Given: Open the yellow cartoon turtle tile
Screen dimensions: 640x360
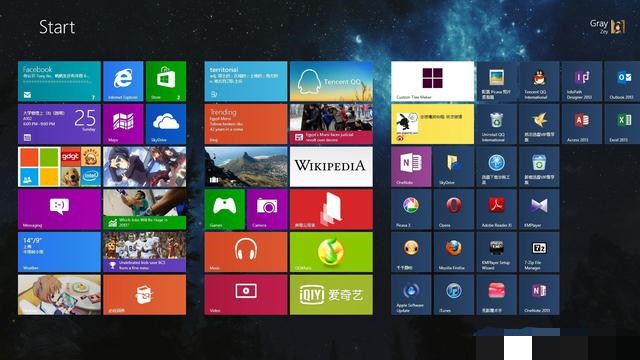Looking at the screenshot, I should tap(432, 124).
